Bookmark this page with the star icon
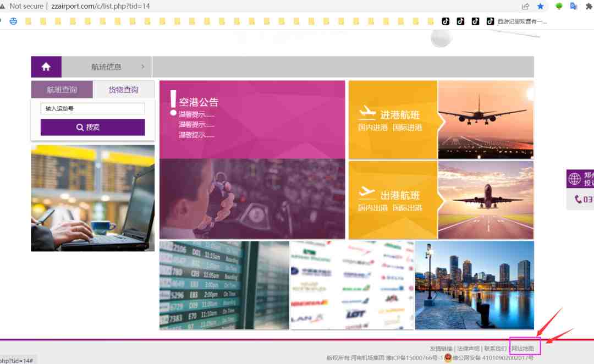 pyautogui.click(x=540, y=6)
